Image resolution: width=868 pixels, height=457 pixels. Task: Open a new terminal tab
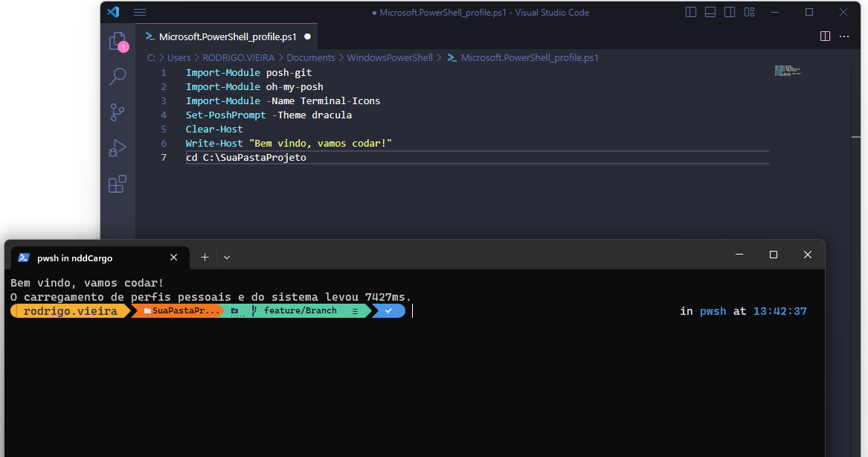[205, 257]
